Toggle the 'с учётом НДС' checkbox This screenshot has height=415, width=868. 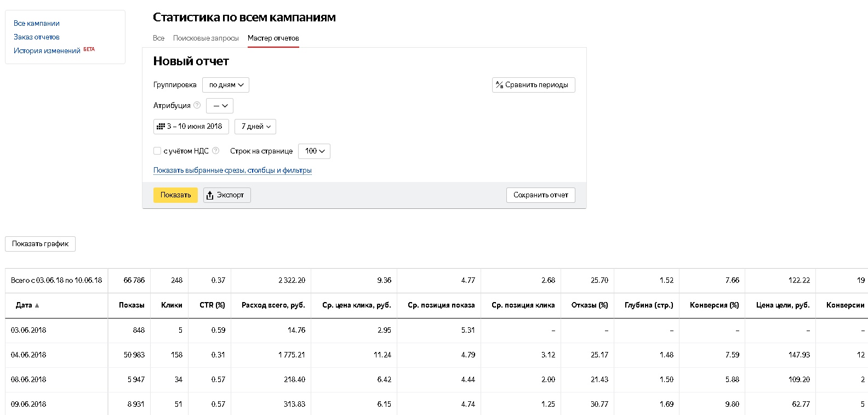(157, 151)
